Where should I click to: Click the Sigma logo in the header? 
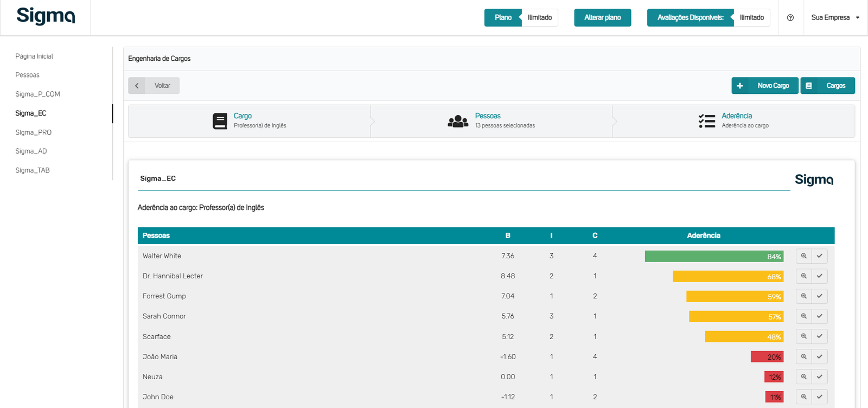(x=46, y=16)
